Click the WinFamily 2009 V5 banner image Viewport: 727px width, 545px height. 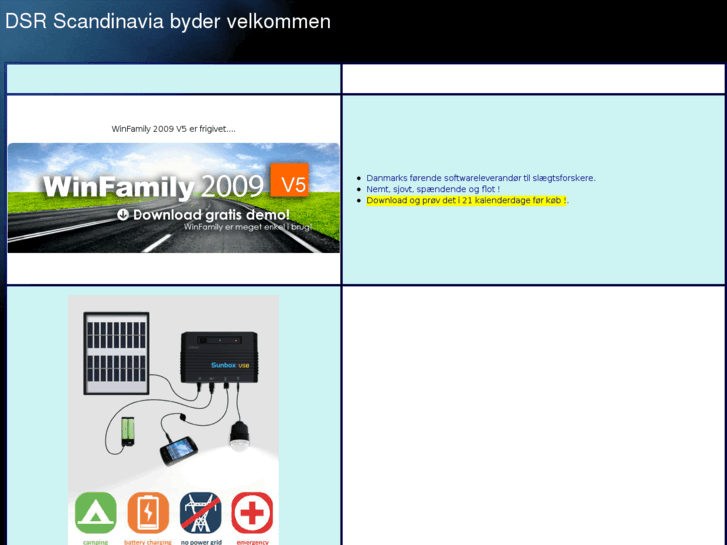click(173, 198)
